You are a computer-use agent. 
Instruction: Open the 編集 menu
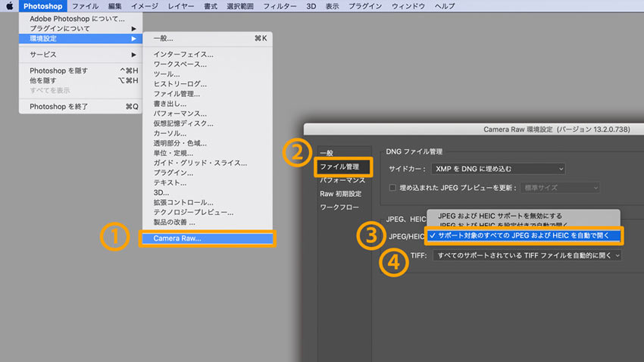[114, 6]
